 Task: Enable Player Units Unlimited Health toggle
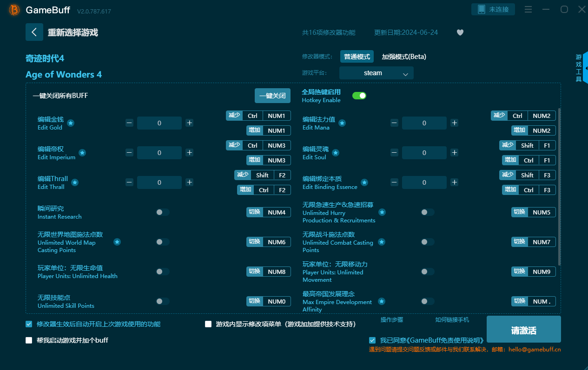(162, 272)
